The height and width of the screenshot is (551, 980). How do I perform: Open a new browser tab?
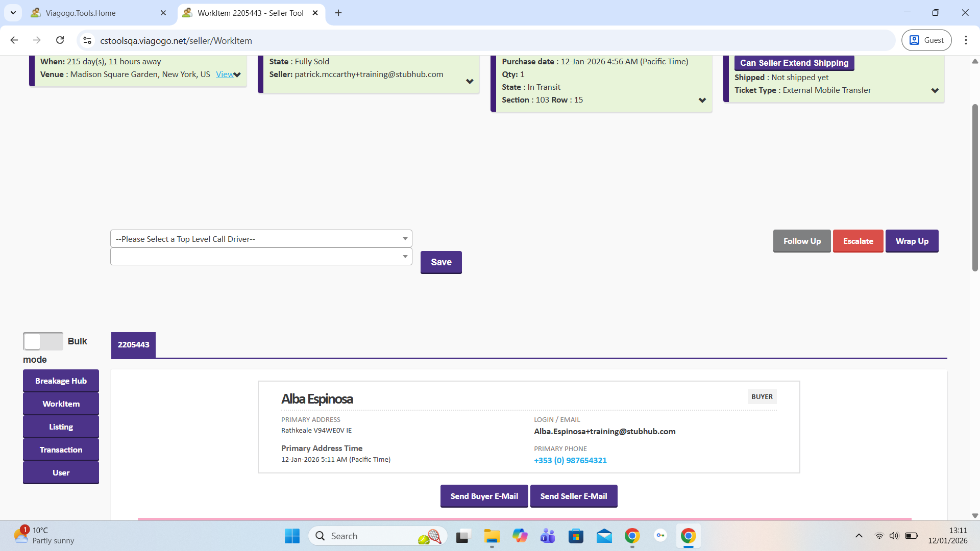click(x=338, y=13)
